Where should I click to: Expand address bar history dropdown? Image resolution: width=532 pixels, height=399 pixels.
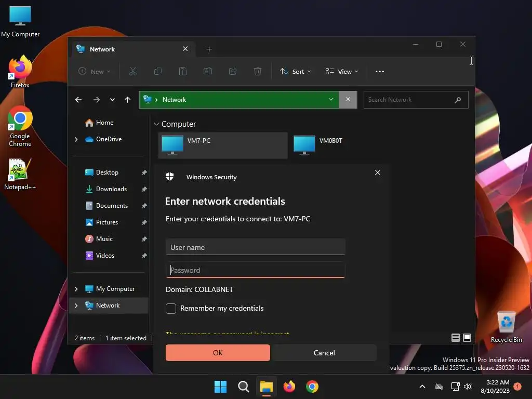point(331,99)
